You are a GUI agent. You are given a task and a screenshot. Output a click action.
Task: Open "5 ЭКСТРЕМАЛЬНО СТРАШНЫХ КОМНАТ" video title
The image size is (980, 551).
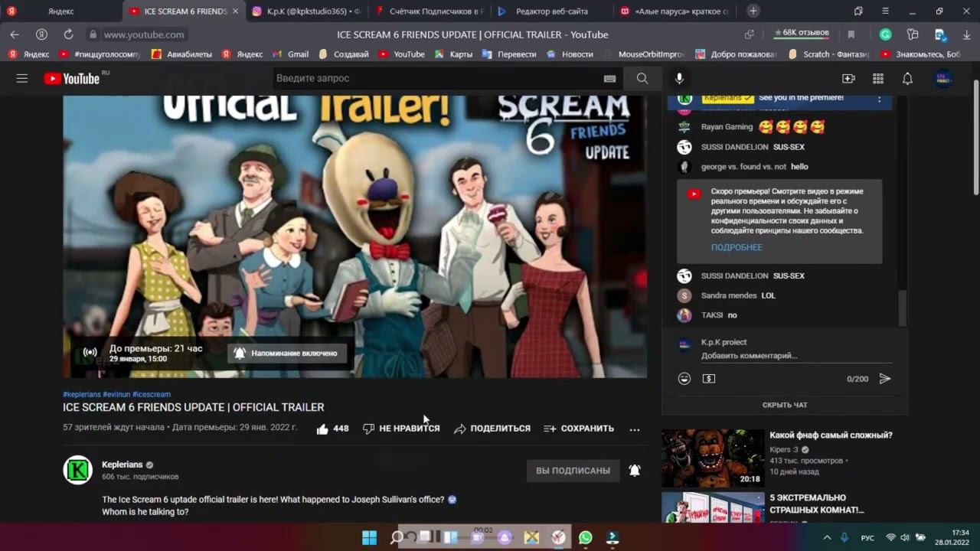pyautogui.click(x=817, y=504)
